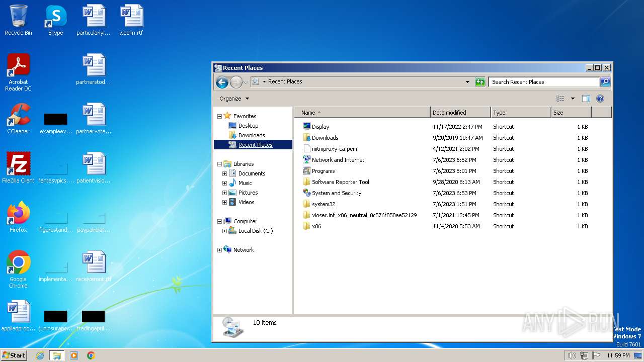Expand the Local Disk (C:) node
Screen dimensions: 644x362
click(x=224, y=231)
